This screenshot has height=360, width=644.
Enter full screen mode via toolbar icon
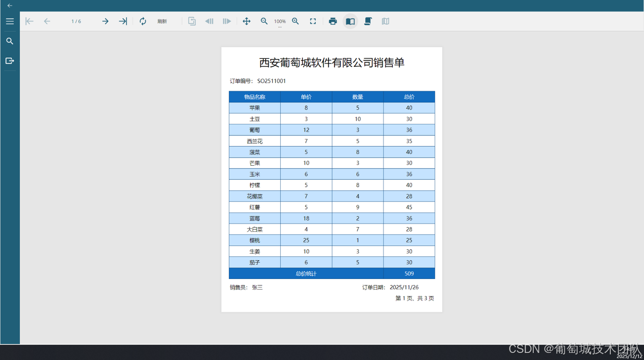tap(313, 21)
